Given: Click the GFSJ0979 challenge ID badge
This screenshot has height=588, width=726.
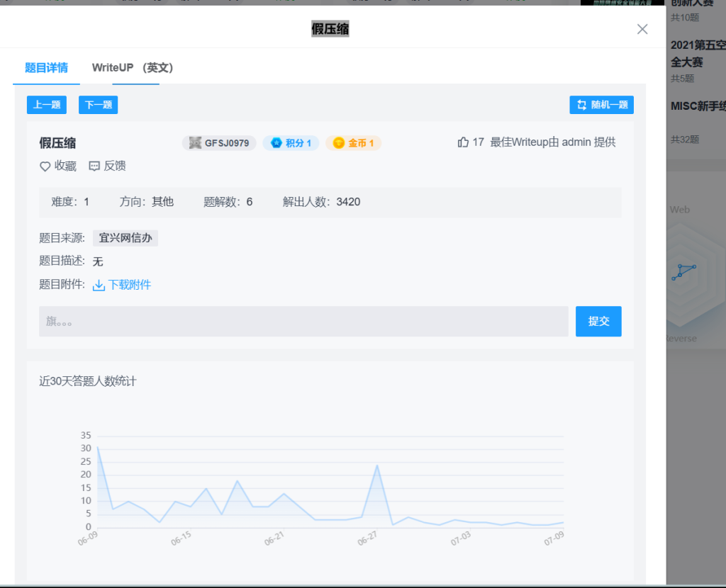Looking at the screenshot, I should (x=219, y=143).
